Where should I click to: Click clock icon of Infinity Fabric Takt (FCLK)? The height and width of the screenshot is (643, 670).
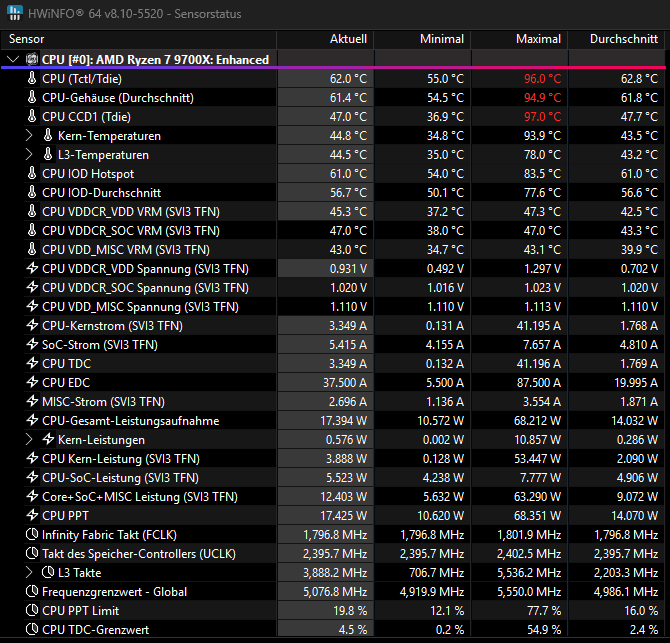coord(32,534)
